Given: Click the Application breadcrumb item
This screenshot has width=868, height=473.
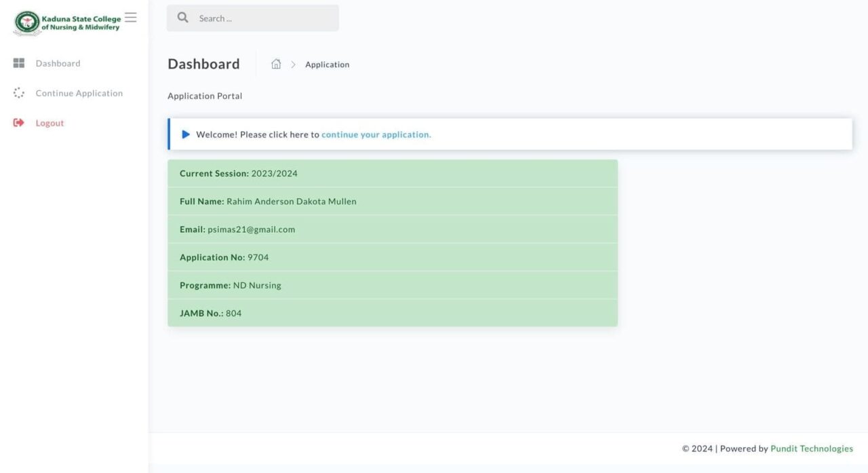Looking at the screenshot, I should 327,64.
